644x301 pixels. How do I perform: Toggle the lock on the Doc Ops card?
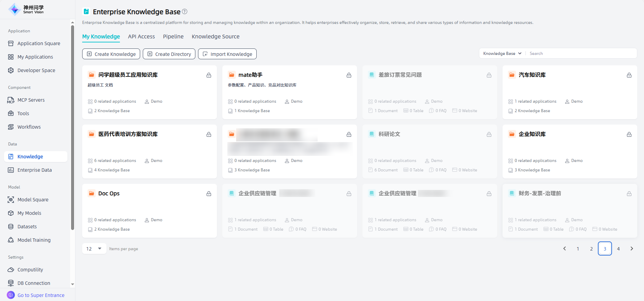coord(209,194)
